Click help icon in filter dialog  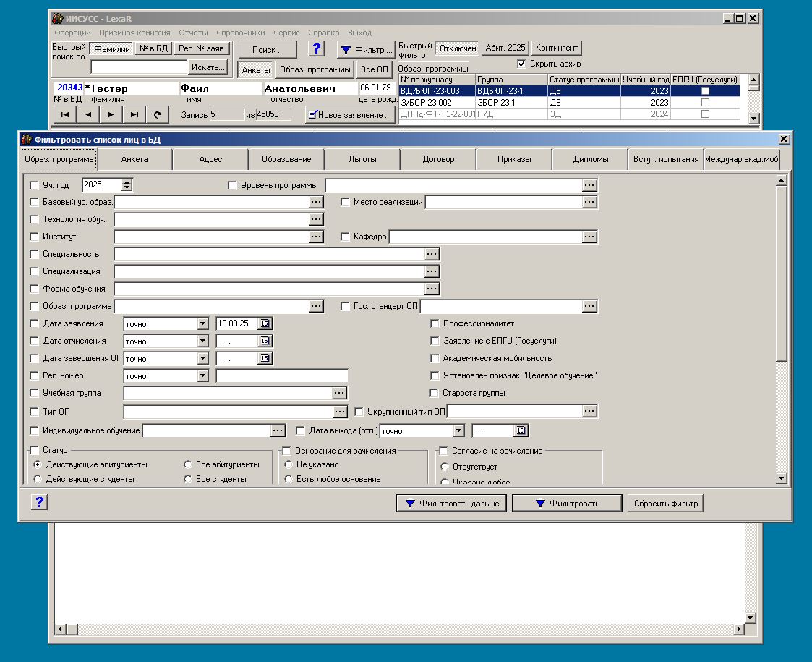tap(40, 502)
